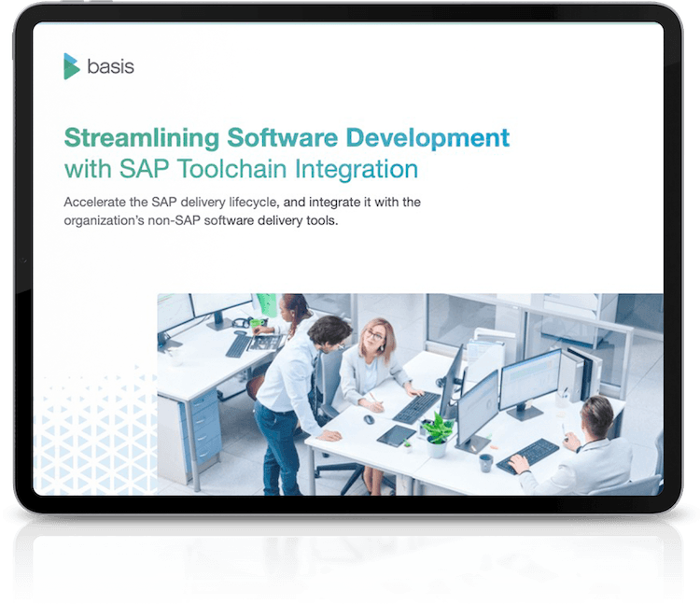Select the 'Streamlining Software Development' heading
This screenshot has height=604, width=700.
(287, 138)
